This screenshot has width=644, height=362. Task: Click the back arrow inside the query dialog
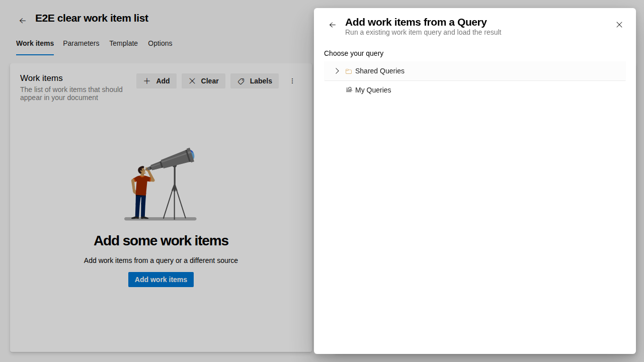click(x=332, y=25)
